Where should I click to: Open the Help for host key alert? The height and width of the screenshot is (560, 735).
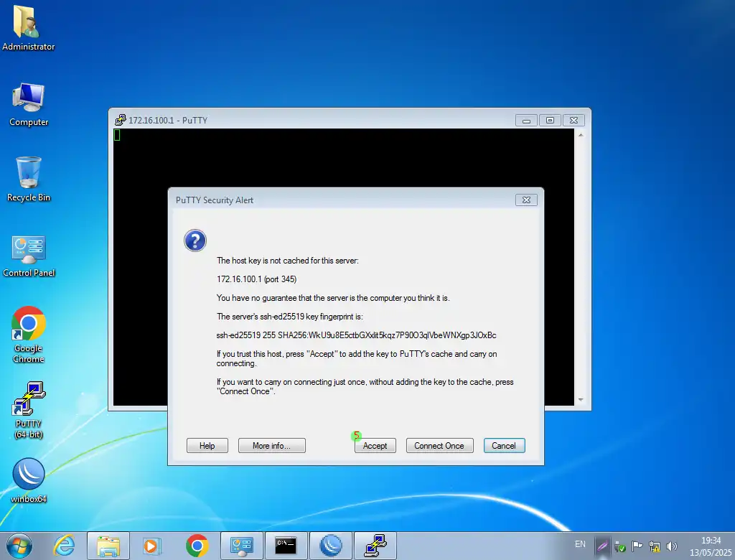coord(207,446)
